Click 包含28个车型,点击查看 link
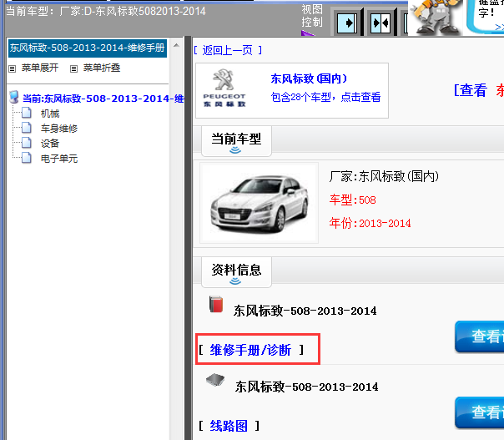 [x=326, y=97]
